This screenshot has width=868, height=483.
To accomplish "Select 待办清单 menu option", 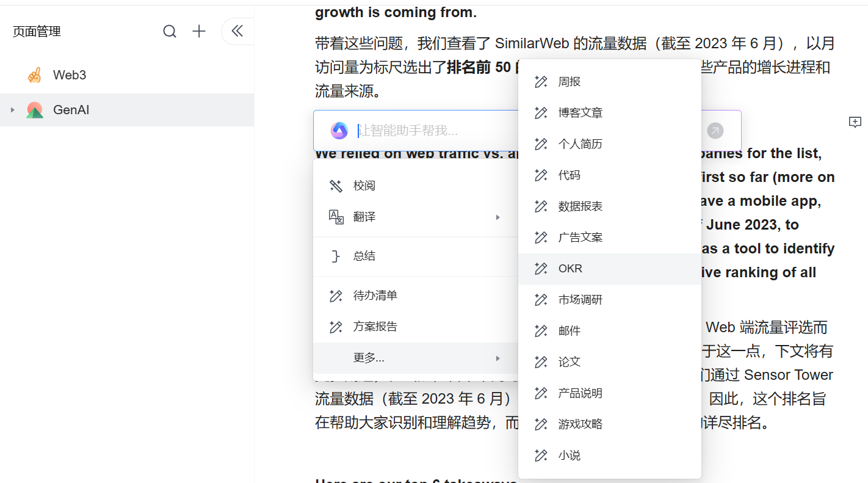I will pyautogui.click(x=375, y=296).
